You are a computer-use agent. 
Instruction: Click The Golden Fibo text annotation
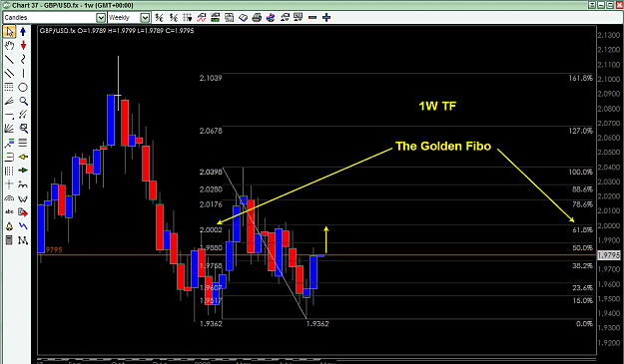click(443, 147)
